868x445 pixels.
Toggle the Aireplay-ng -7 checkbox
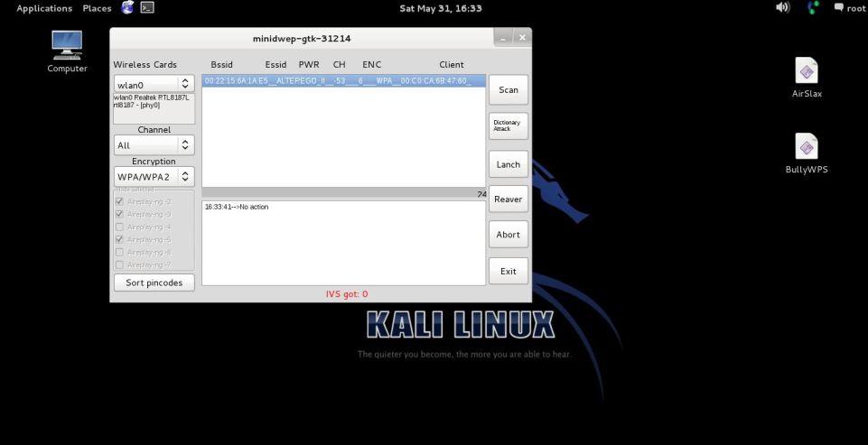click(x=119, y=265)
